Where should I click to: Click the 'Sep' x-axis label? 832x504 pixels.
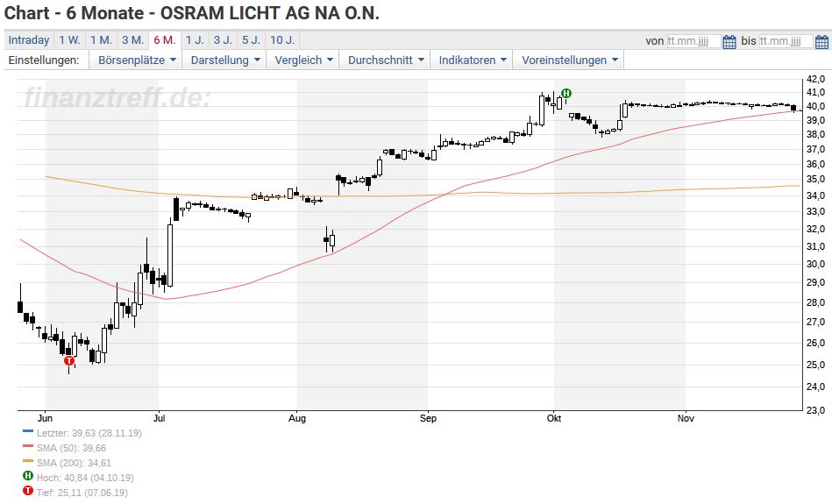click(x=428, y=418)
